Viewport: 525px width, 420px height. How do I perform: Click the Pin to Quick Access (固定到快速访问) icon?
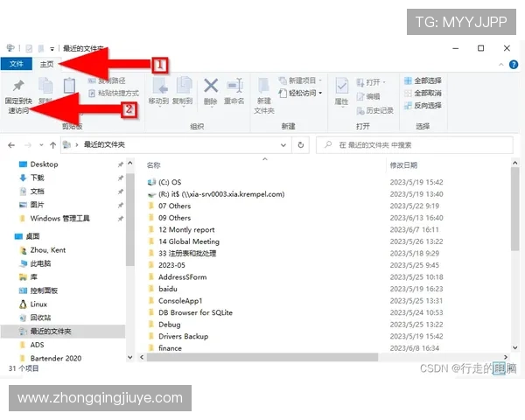pyautogui.click(x=17, y=87)
